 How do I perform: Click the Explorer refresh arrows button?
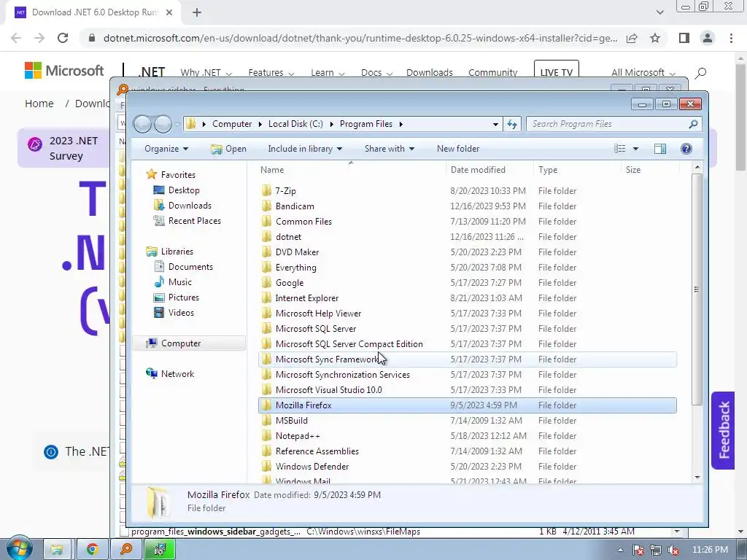pos(512,124)
